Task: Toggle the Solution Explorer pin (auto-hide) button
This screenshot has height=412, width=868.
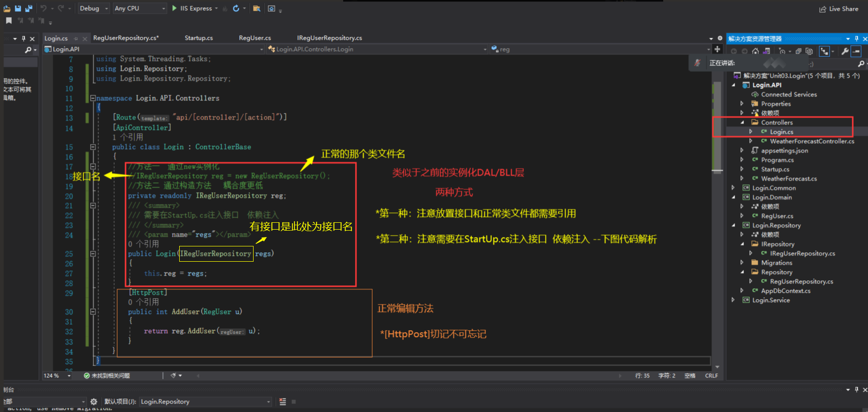Action: tap(857, 38)
